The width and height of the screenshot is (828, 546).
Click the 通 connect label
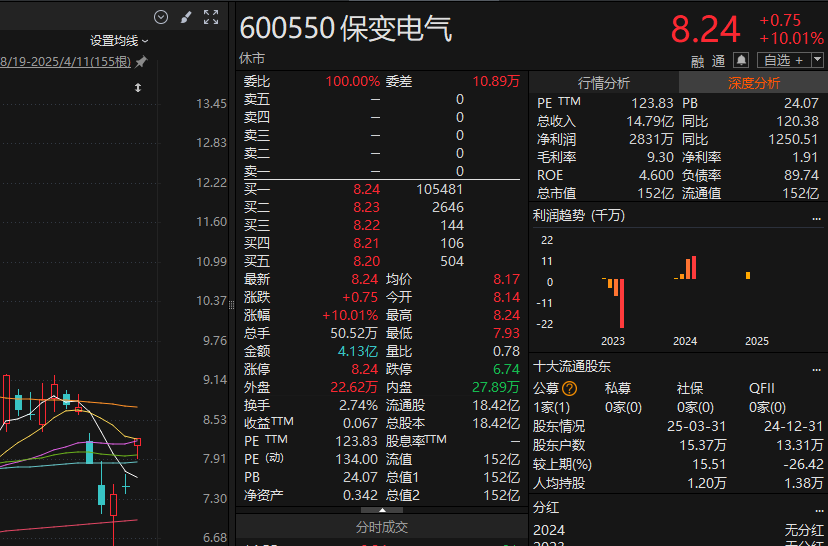tap(718, 61)
